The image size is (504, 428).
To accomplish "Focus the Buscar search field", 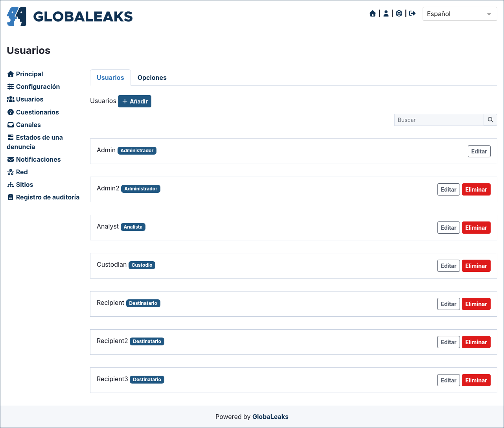I will 439,120.
